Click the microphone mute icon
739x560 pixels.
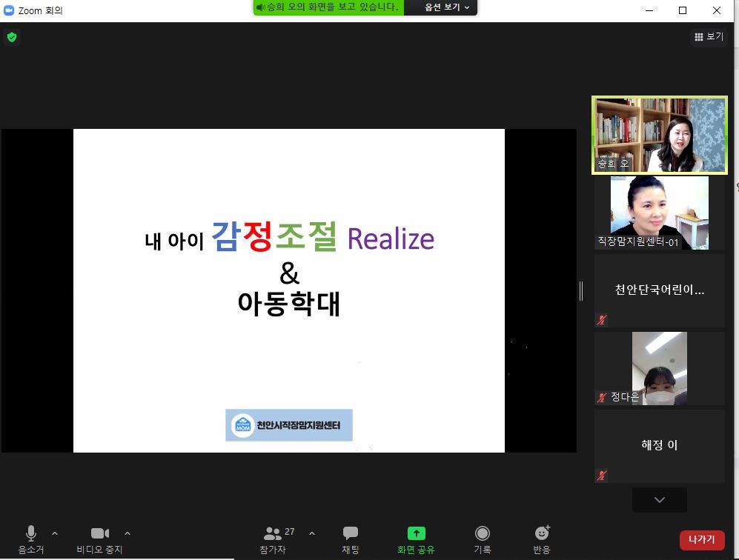tap(31, 533)
